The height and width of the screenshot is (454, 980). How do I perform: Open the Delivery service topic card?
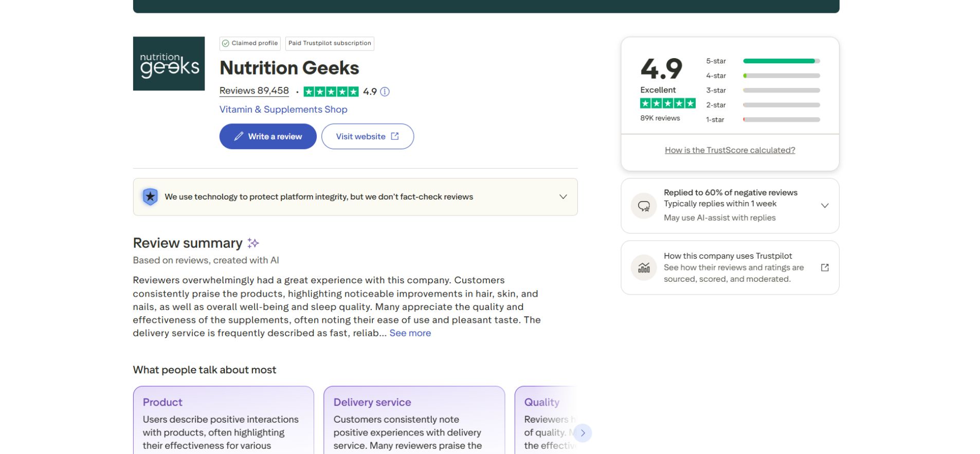pyautogui.click(x=414, y=420)
